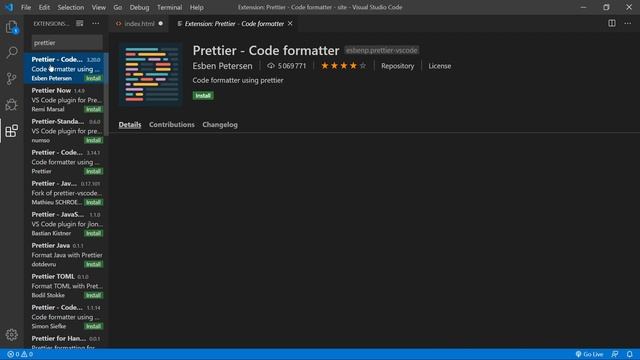The height and width of the screenshot is (360, 640).
Task: Click the 'Code formatter using prettier' description
Action: 238,80
